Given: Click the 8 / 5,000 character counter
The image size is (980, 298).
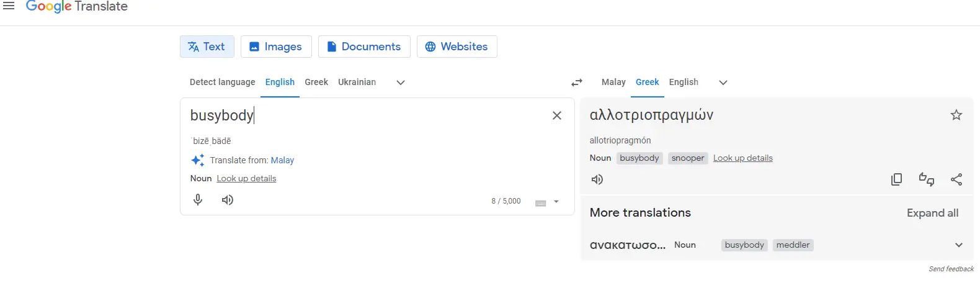Looking at the screenshot, I should [506, 201].
